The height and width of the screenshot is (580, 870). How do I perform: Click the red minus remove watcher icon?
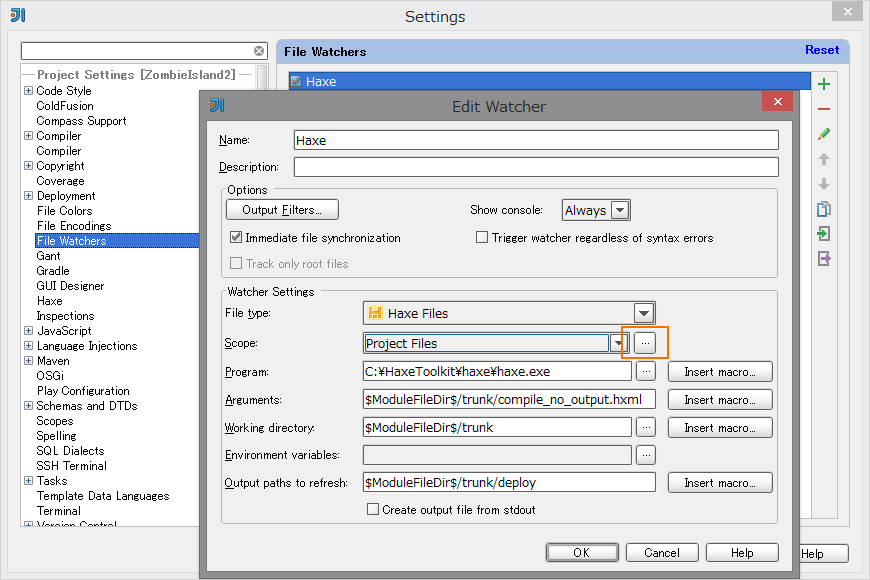point(824,109)
